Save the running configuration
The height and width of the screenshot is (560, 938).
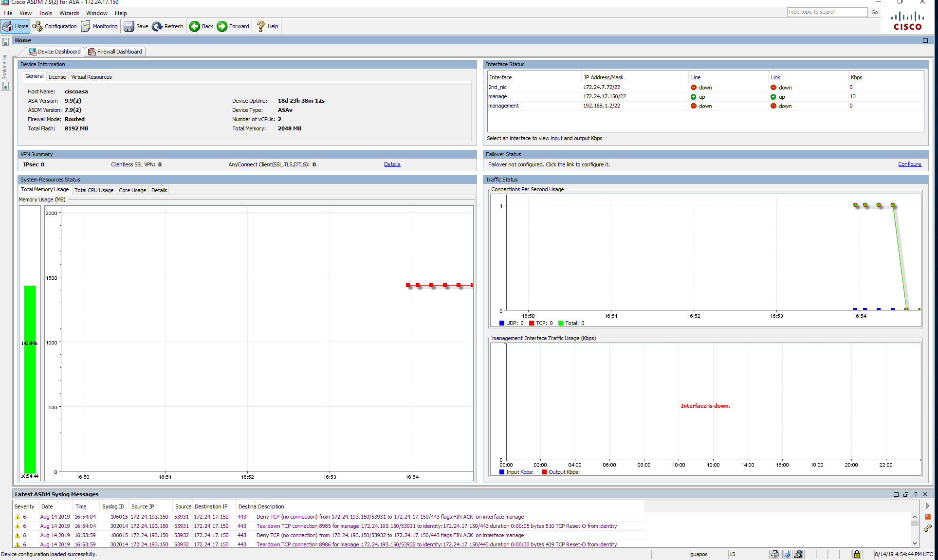pos(136,26)
